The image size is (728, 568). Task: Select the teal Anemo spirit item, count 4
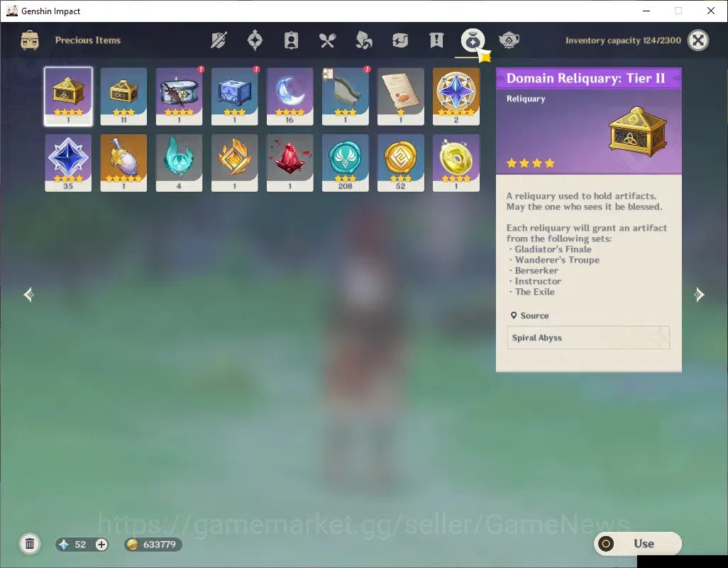point(180,163)
